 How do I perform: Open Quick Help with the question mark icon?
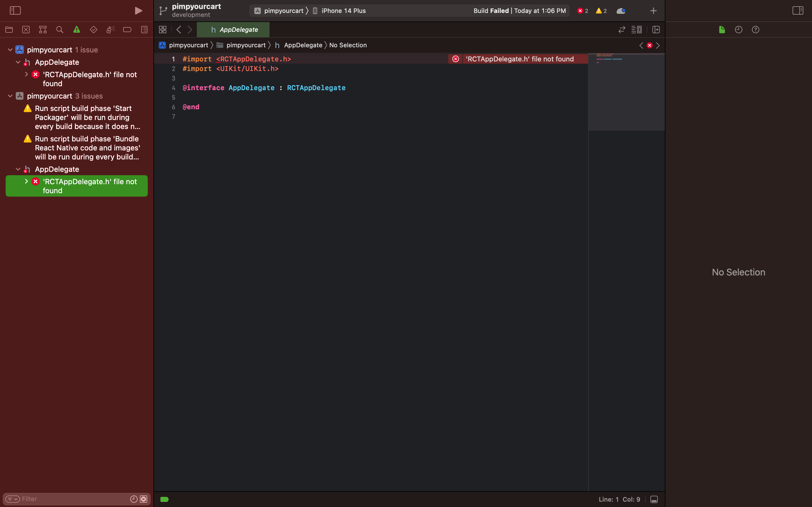pos(756,30)
